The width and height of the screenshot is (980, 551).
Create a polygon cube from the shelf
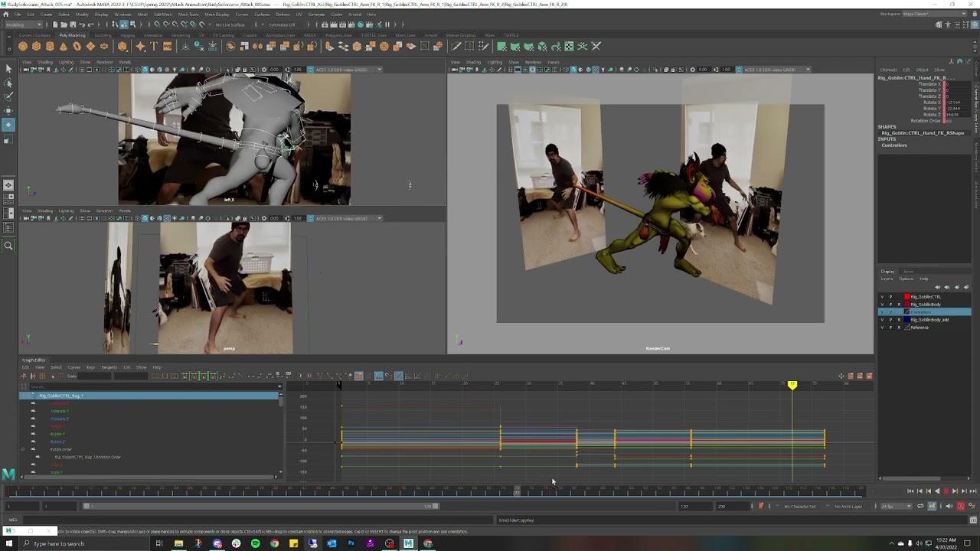[37, 47]
